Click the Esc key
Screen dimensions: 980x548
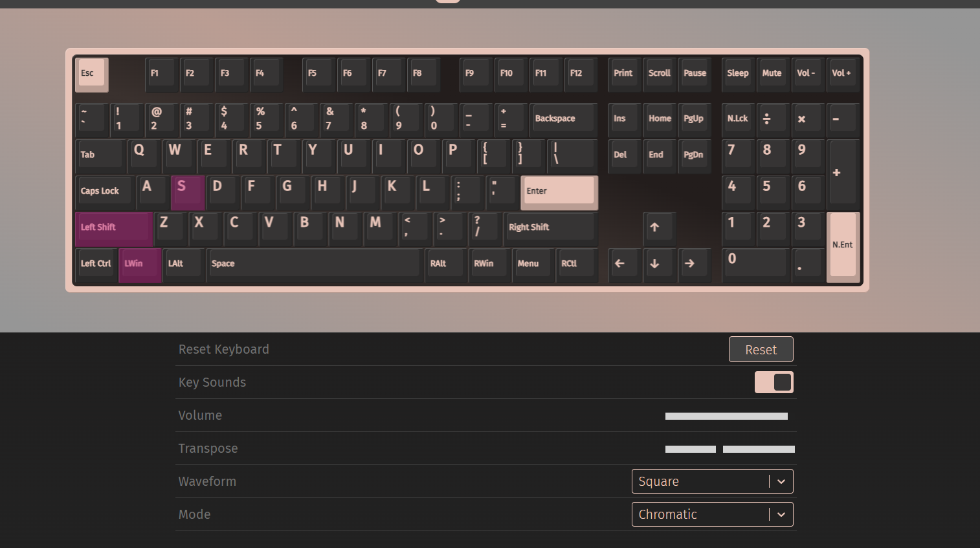pos(92,74)
